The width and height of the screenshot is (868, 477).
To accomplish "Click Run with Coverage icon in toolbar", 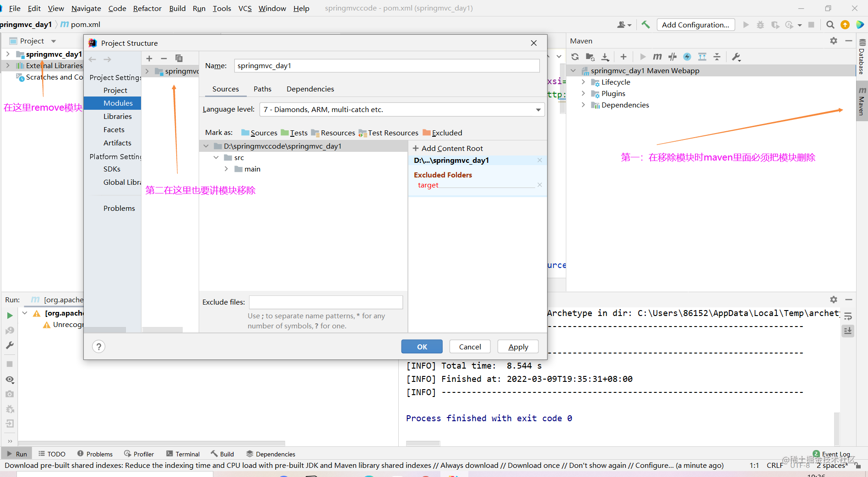I will coord(775,25).
